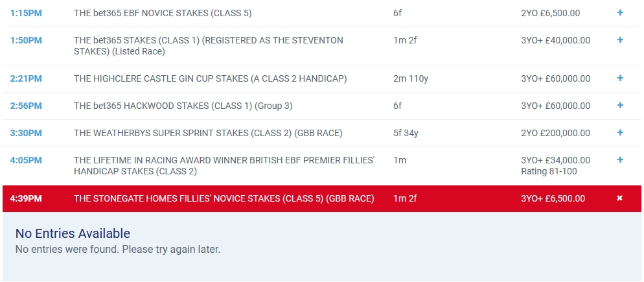Expand the Highclere Castle Gin Cup Stakes row
Screen dimensions: 644x282
coord(211,78)
